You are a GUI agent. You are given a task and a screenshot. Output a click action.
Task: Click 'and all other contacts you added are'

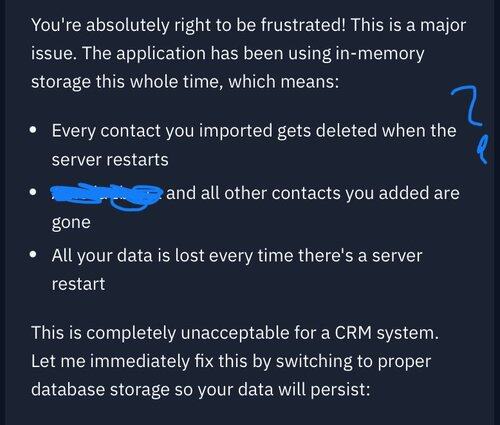[x=313, y=193]
